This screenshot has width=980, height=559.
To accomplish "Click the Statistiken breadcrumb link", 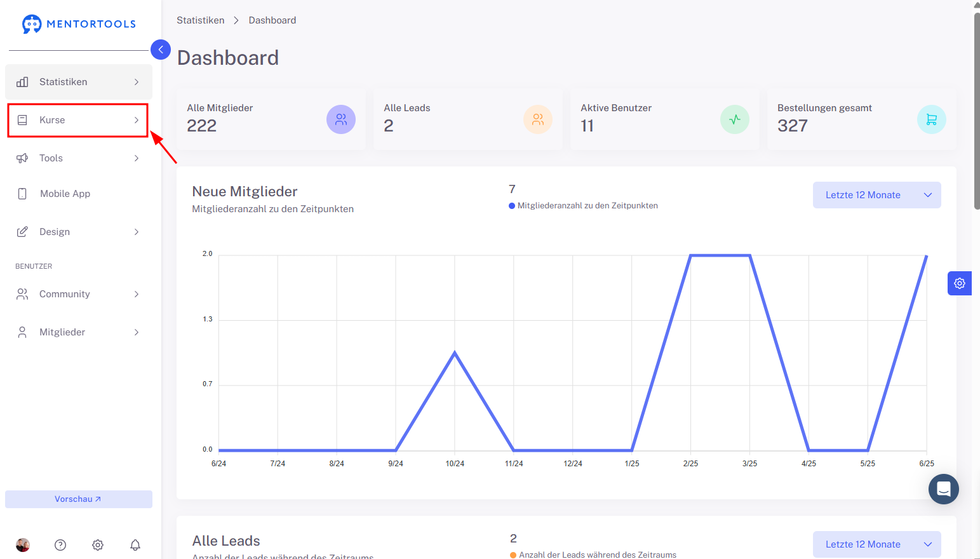I will point(201,20).
